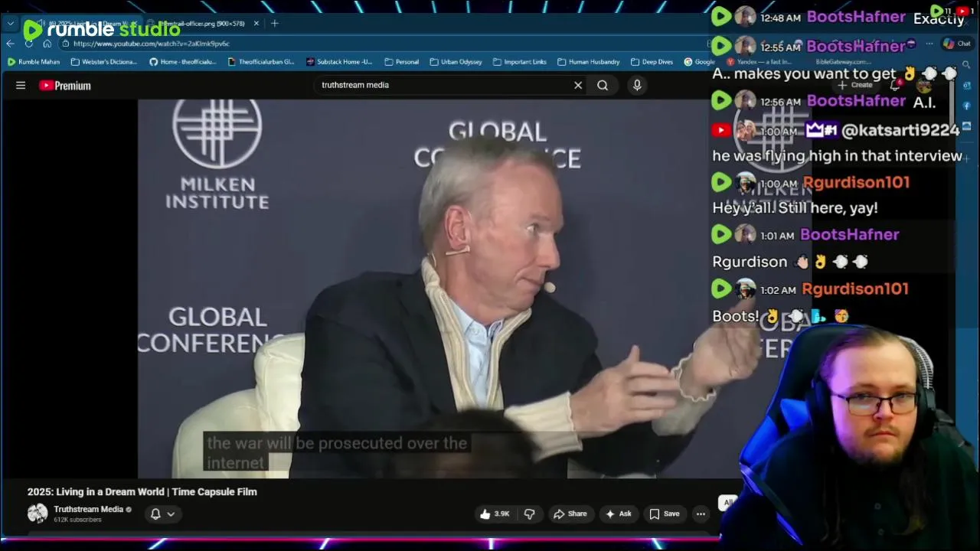Image resolution: width=980 pixels, height=551 pixels.
Task: Open Theofficialurban bookmark
Action: point(261,62)
